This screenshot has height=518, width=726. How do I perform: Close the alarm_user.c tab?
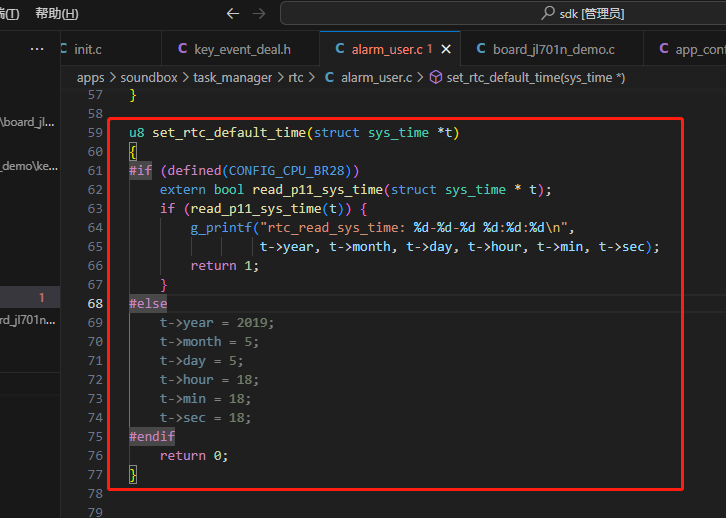(446, 49)
